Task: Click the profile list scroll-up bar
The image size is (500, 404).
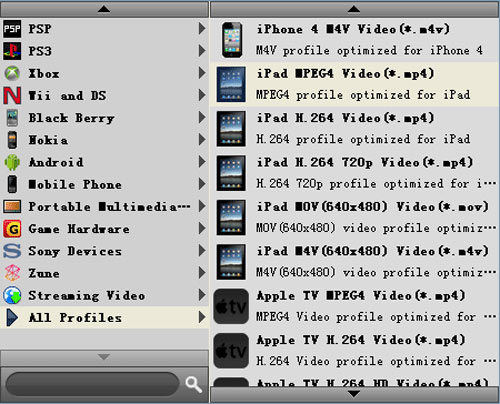Action: (354, 9)
